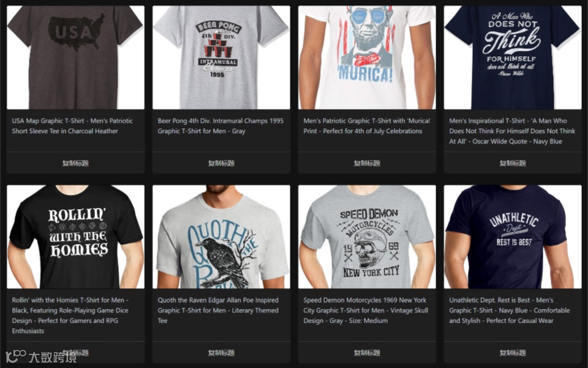588x368 pixels.
Task: Copy title of Speed Demon Motorcycles shirt
Action: tap(367, 353)
